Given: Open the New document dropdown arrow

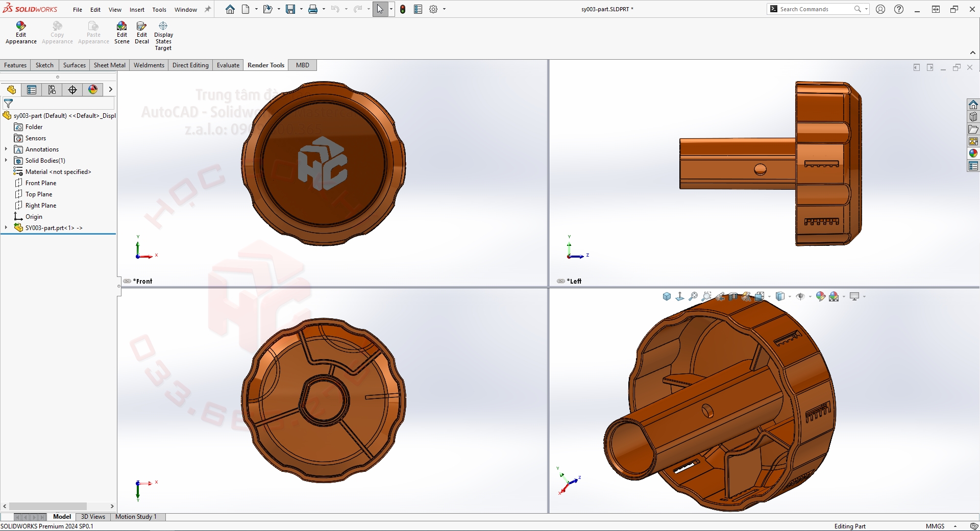Looking at the screenshot, I should 256,9.
